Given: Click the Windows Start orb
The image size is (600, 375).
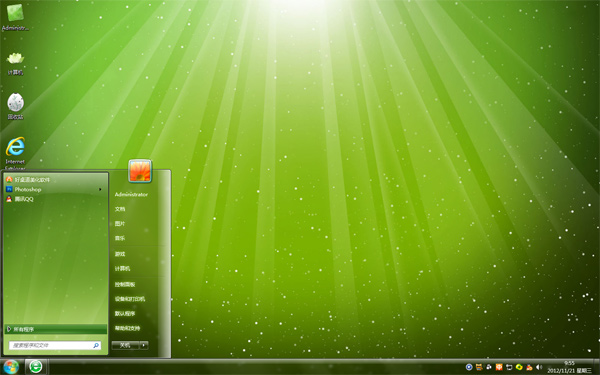Looking at the screenshot, I should click(x=11, y=367).
